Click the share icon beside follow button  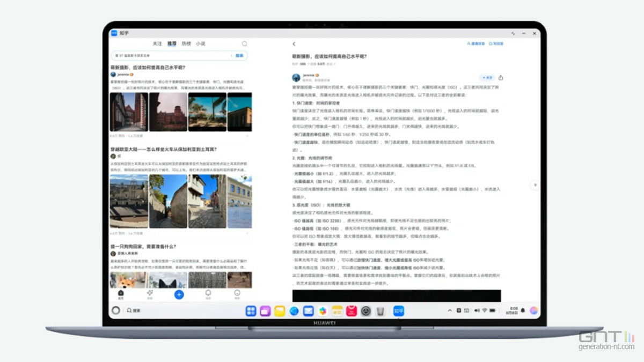pyautogui.click(x=501, y=77)
